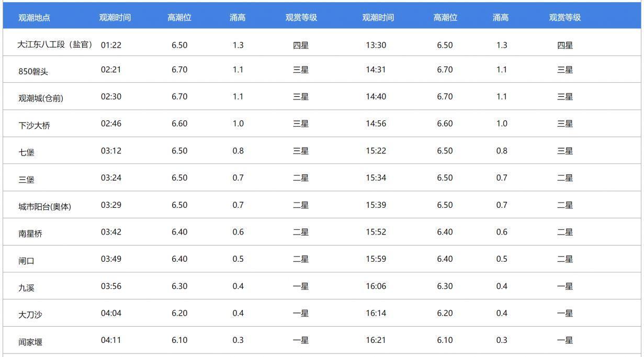This screenshot has width=644, height=357.
Task: Select the 观潮城(仓前) location cell
Action: click(40, 98)
